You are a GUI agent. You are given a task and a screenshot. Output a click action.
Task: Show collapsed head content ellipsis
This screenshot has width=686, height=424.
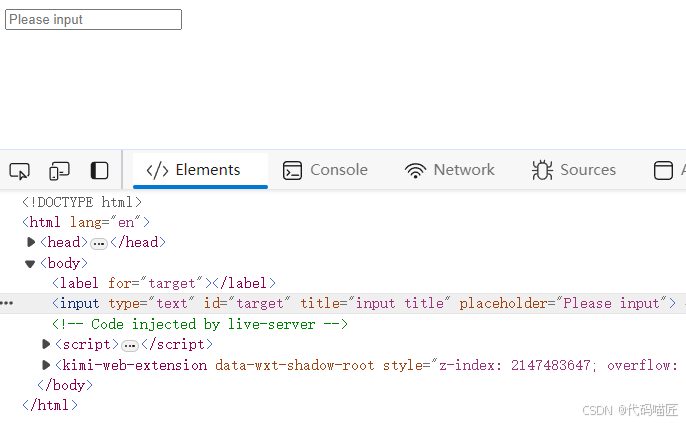[x=99, y=243]
